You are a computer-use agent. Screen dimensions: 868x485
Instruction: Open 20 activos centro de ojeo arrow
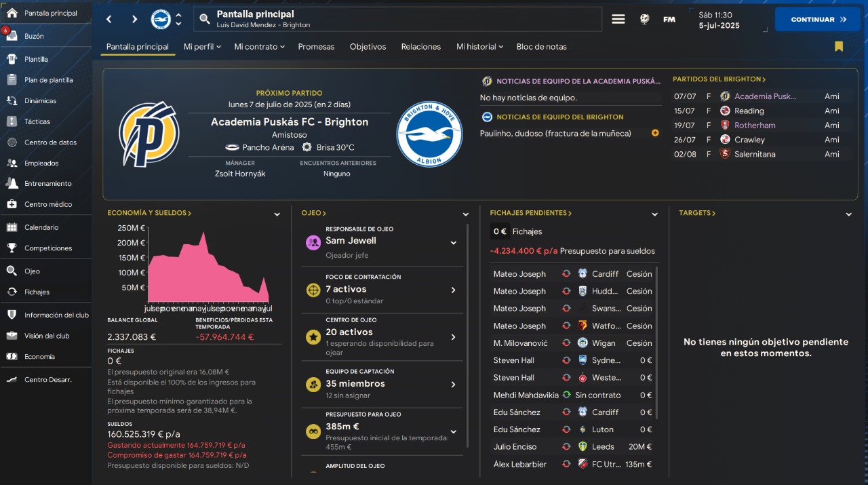pyautogui.click(x=454, y=337)
